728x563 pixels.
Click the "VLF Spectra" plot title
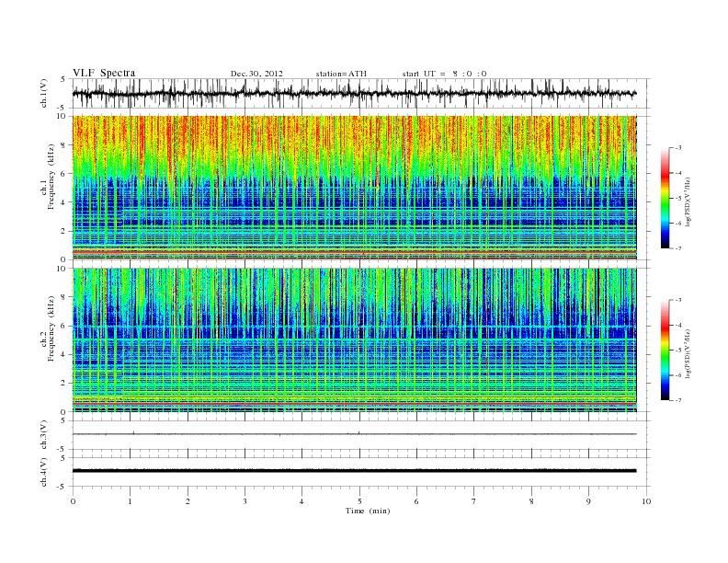pos(104,73)
